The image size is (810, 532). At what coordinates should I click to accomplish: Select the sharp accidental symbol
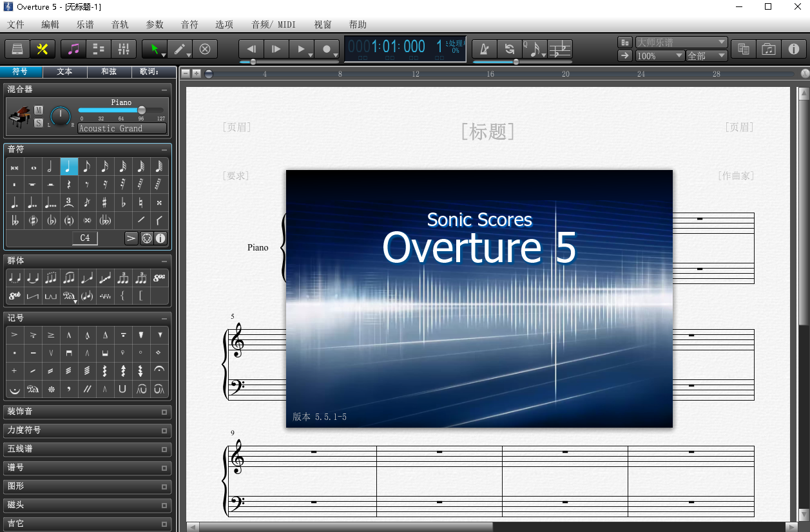click(105, 202)
